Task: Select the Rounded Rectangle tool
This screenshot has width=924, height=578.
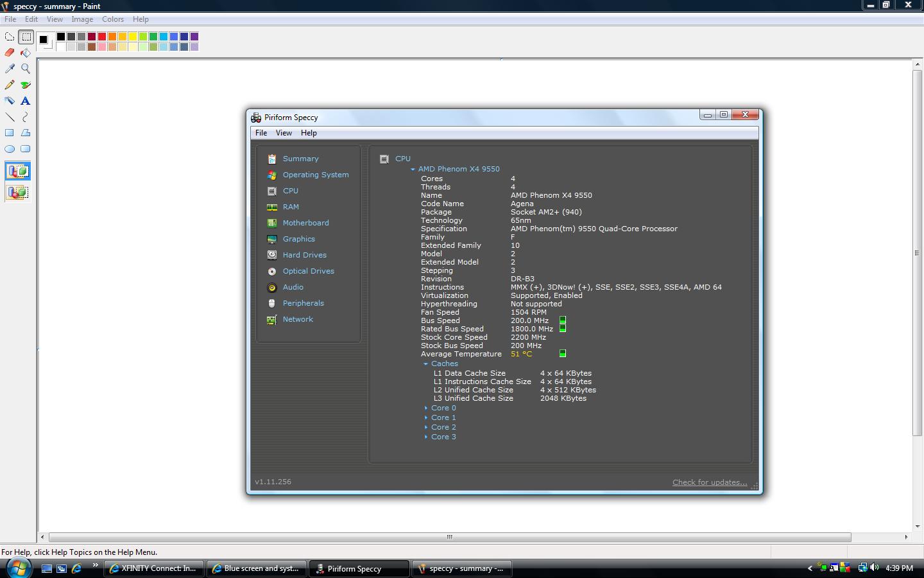Action: click(26, 149)
